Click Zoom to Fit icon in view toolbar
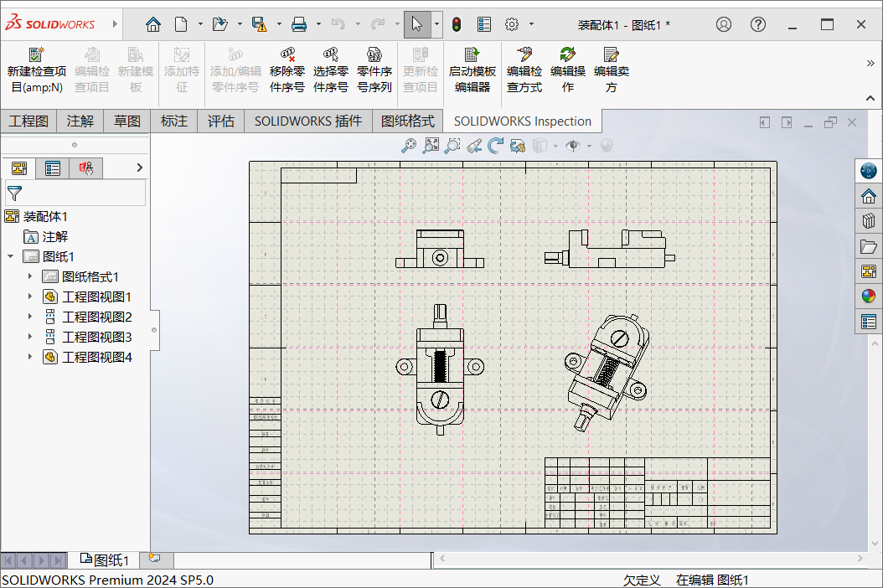The height and width of the screenshot is (588, 883). point(408,146)
